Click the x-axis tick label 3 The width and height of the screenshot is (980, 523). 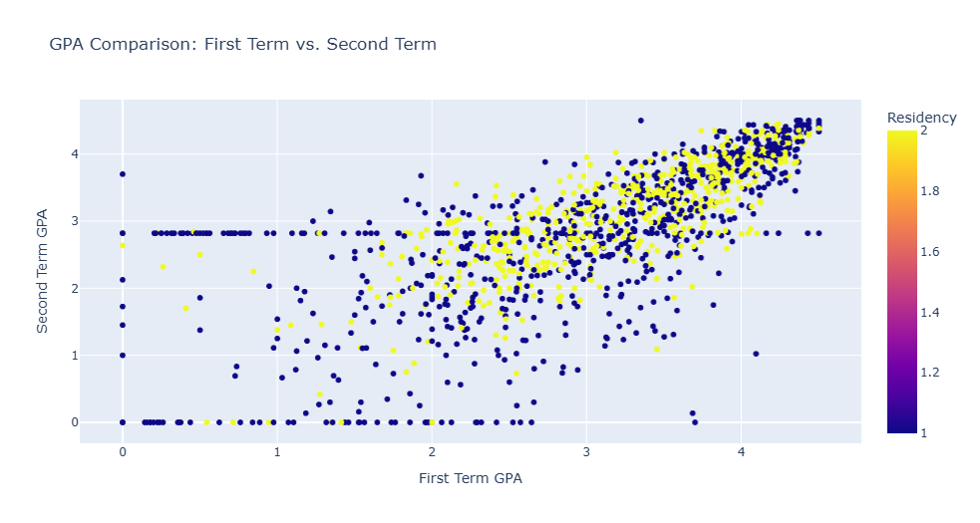click(586, 451)
